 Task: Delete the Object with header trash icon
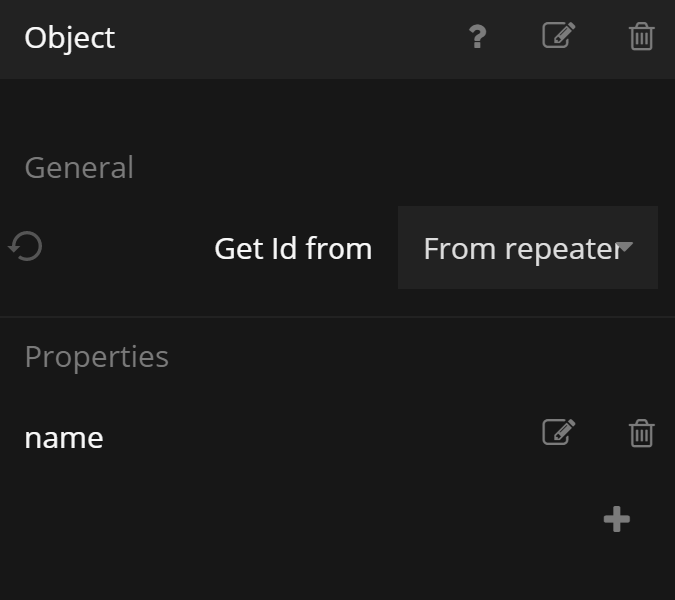(x=641, y=37)
